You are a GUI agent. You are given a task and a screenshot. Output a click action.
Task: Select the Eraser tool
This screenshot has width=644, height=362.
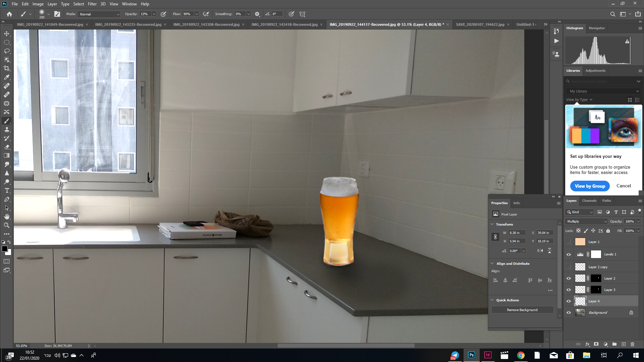(x=7, y=147)
